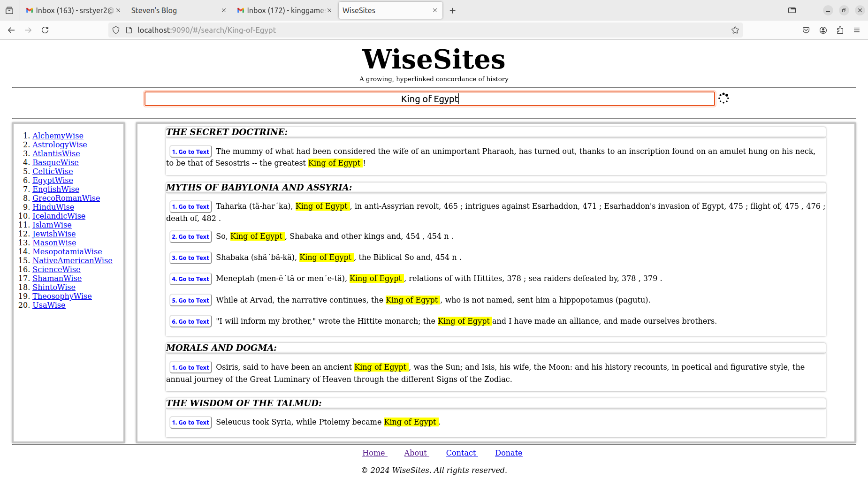Open the Firefox extensions puzzle icon
The width and height of the screenshot is (868, 494).
click(840, 30)
